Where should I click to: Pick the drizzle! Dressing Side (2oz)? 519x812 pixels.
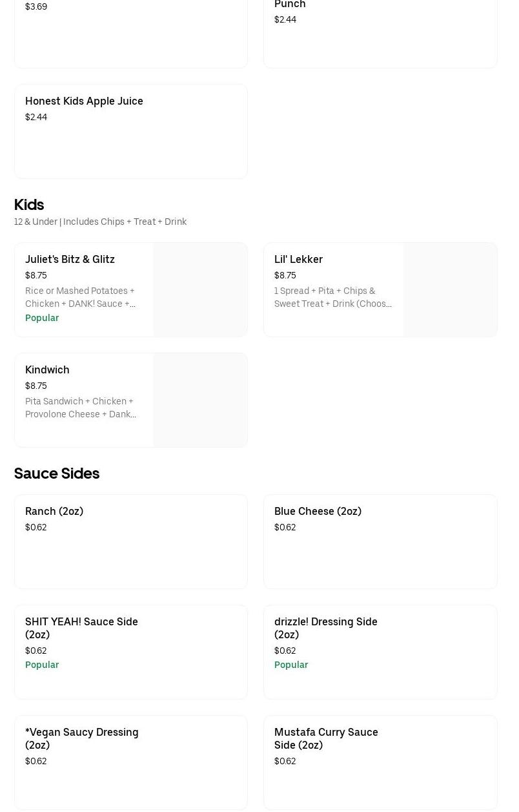tap(325, 628)
